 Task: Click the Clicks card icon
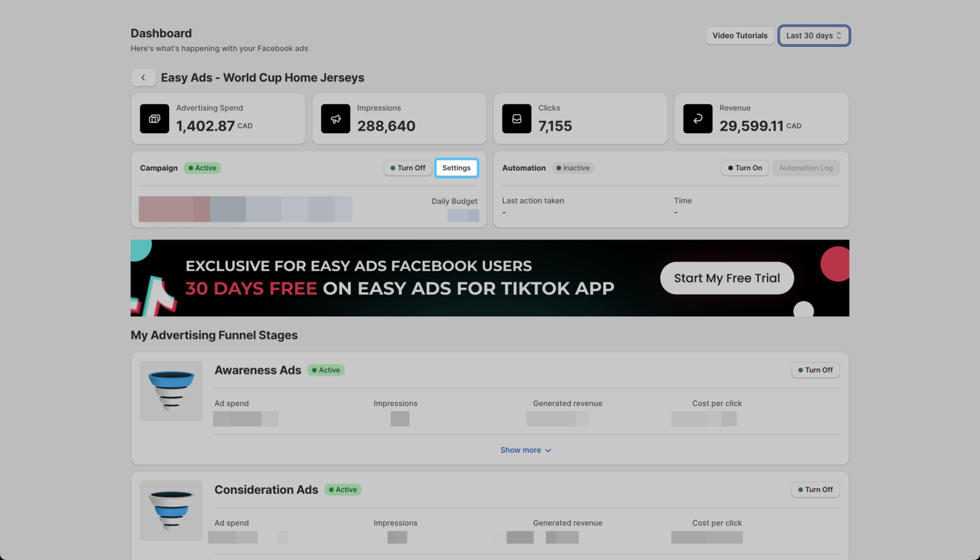tap(516, 119)
